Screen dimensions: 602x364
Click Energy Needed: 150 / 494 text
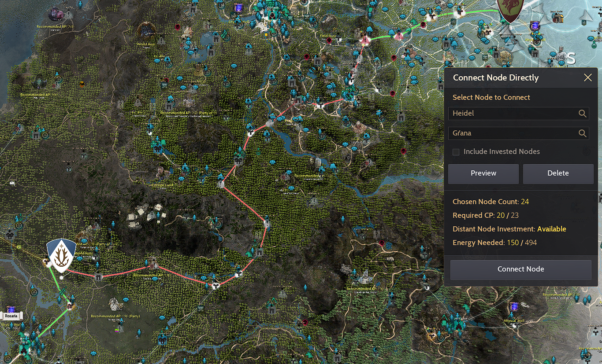(x=494, y=243)
